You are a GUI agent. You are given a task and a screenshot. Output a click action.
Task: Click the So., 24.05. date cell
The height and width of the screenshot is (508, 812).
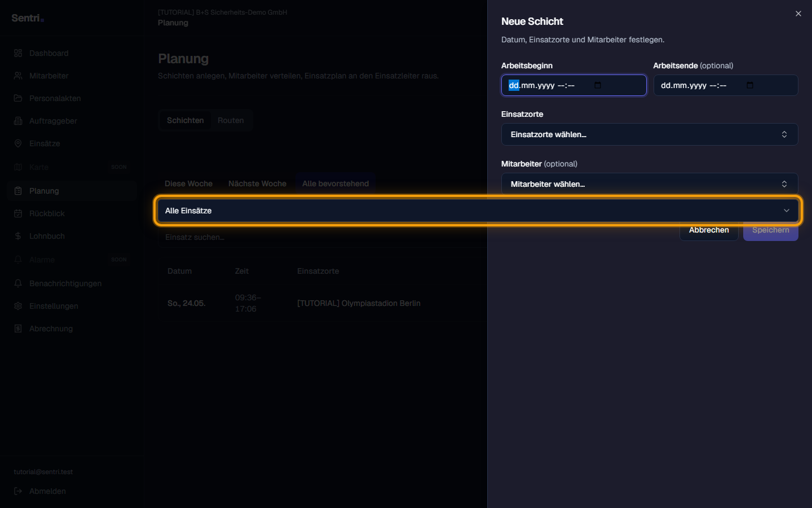[187, 303]
